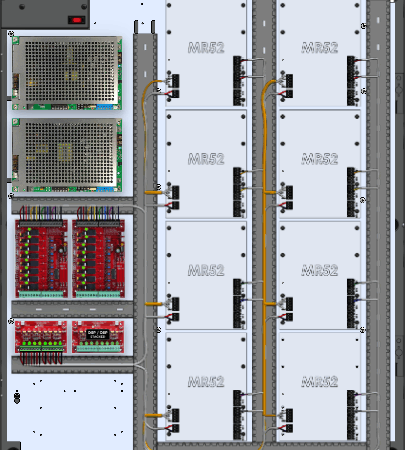Click the red rocker power switch
The image size is (406, 450).
[77, 20]
